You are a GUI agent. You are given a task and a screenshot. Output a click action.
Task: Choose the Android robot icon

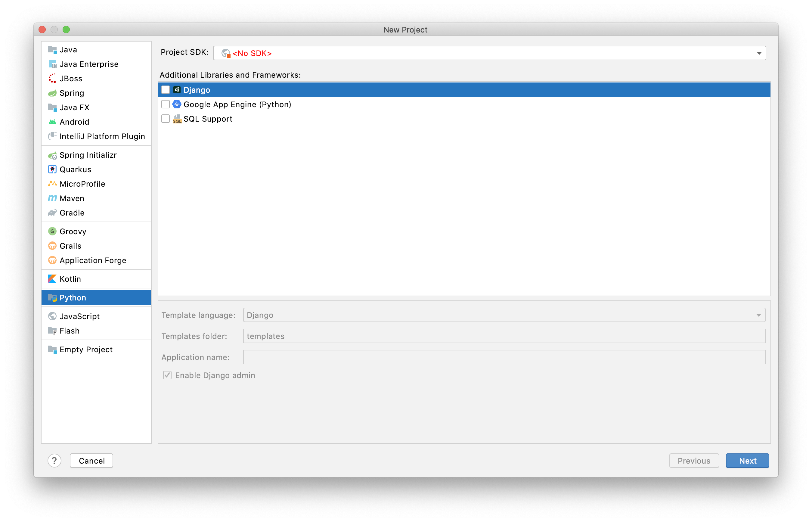52,122
